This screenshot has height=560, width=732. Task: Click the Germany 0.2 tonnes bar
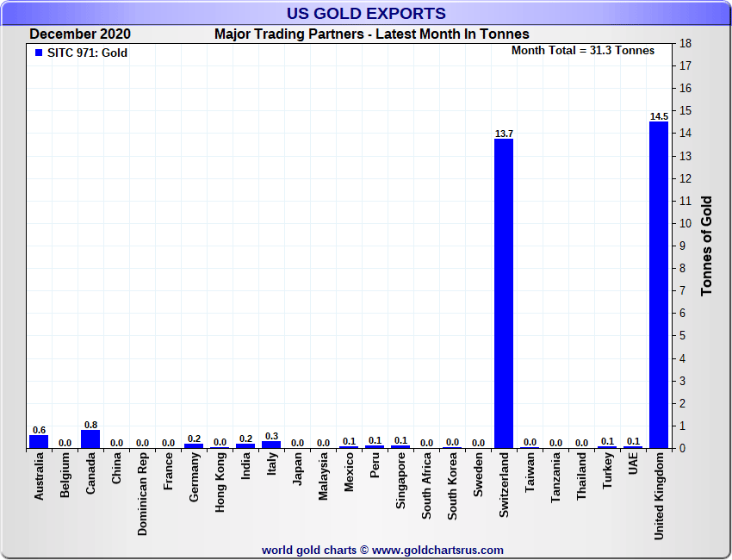(x=194, y=445)
